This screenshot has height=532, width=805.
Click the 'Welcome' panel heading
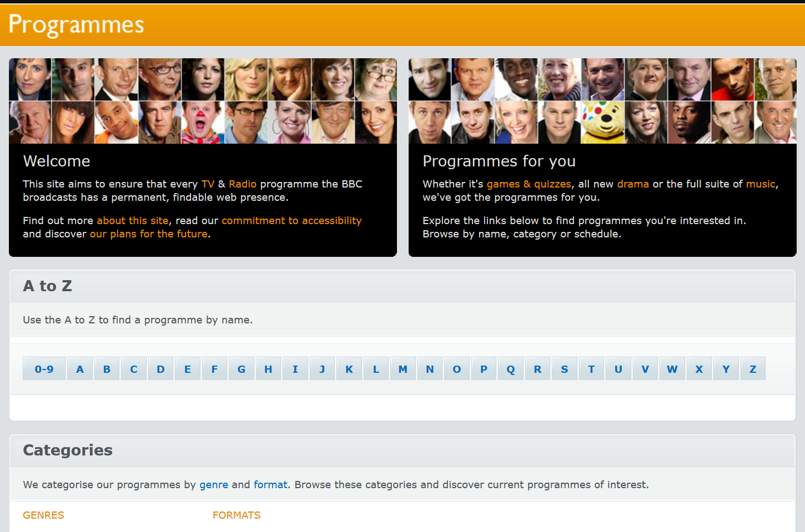[57, 161]
